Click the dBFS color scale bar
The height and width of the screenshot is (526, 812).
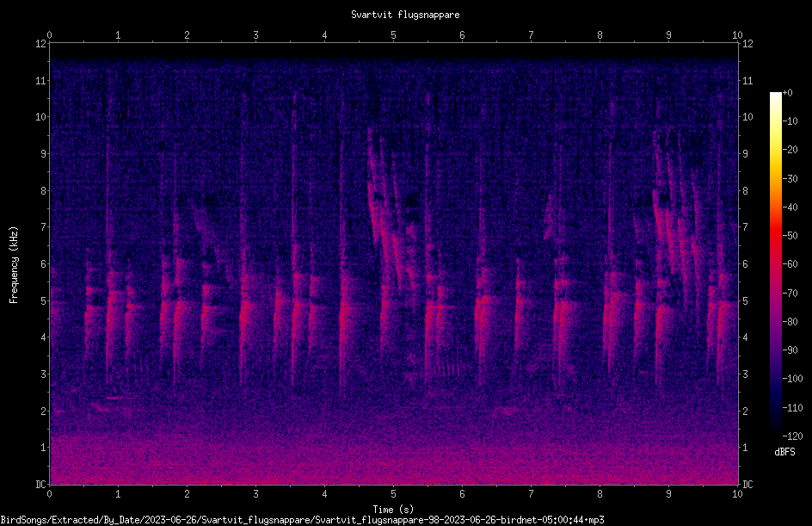pyautogui.click(x=775, y=263)
